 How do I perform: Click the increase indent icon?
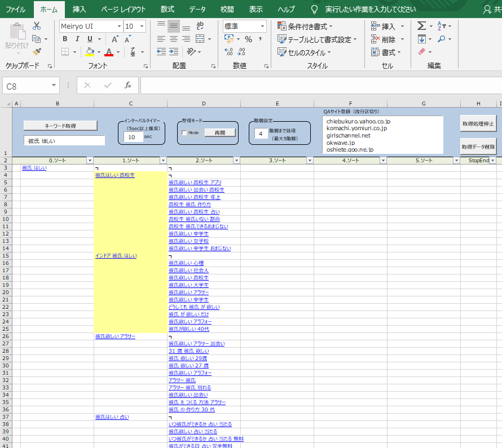point(174,52)
